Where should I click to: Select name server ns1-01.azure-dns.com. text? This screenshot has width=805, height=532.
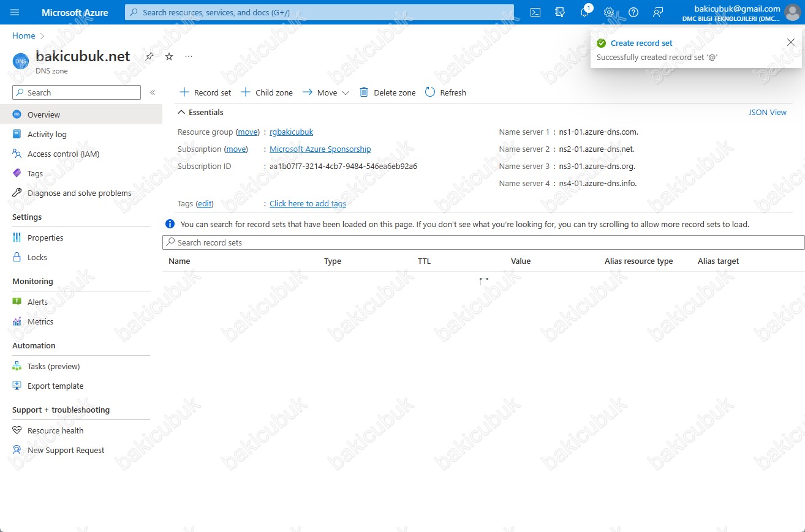tap(599, 132)
